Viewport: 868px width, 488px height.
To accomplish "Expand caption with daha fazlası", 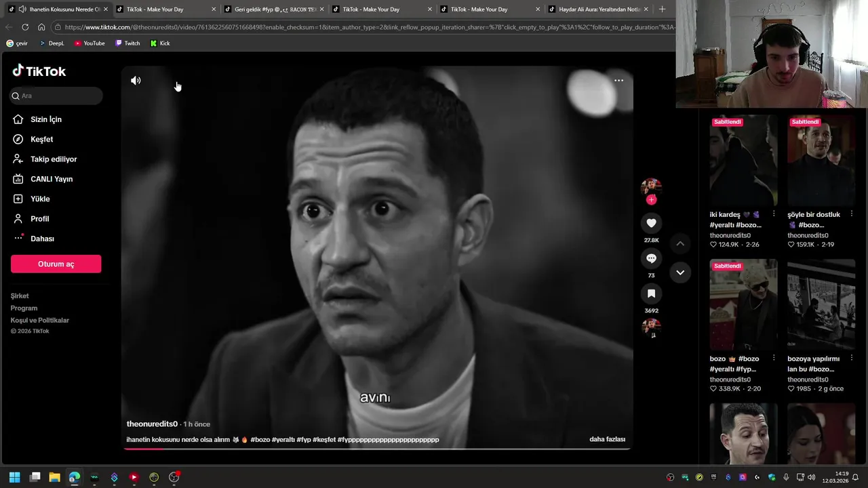I will (x=607, y=439).
